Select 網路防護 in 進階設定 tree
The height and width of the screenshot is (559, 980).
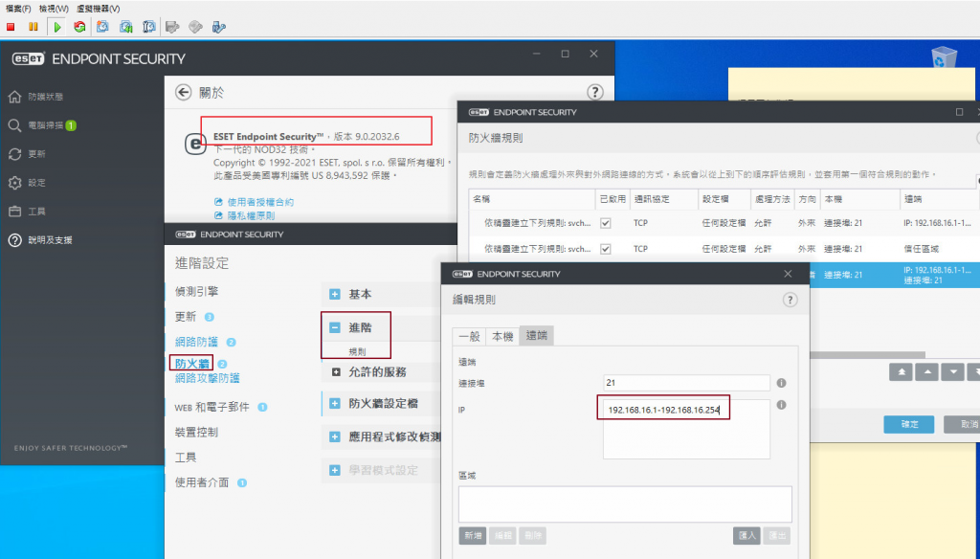pyautogui.click(x=197, y=342)
